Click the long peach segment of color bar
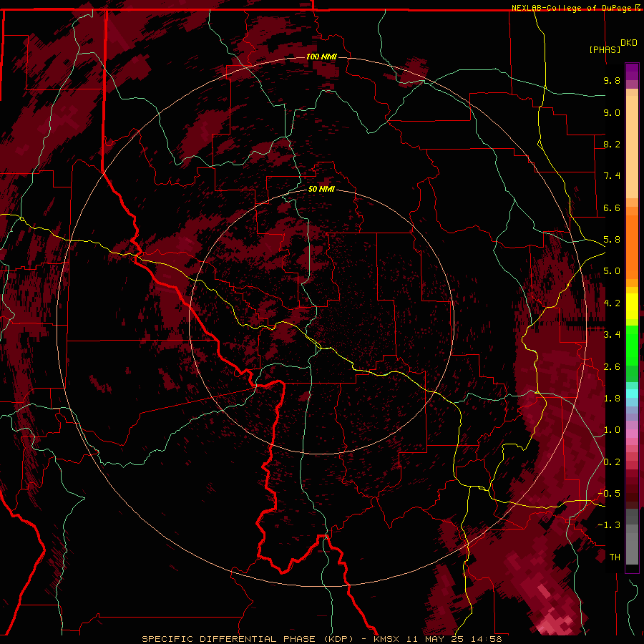Image resolution: width=644 pixels, height=644 pixels. point(632,147)
